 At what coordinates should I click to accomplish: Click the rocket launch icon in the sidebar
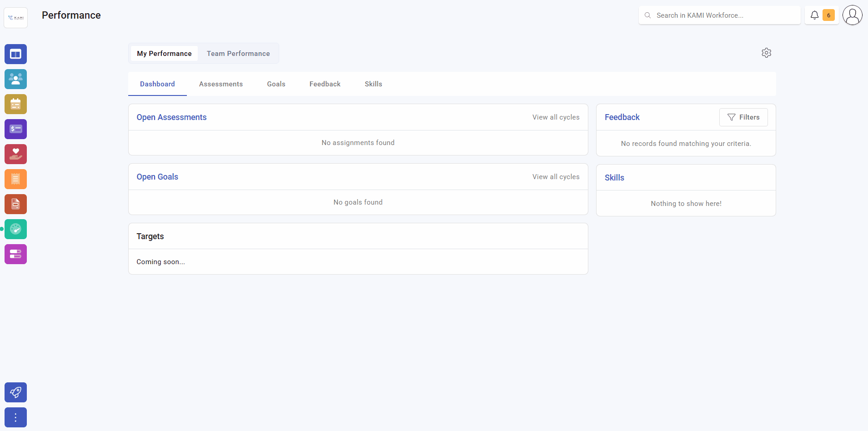point(15,392)
